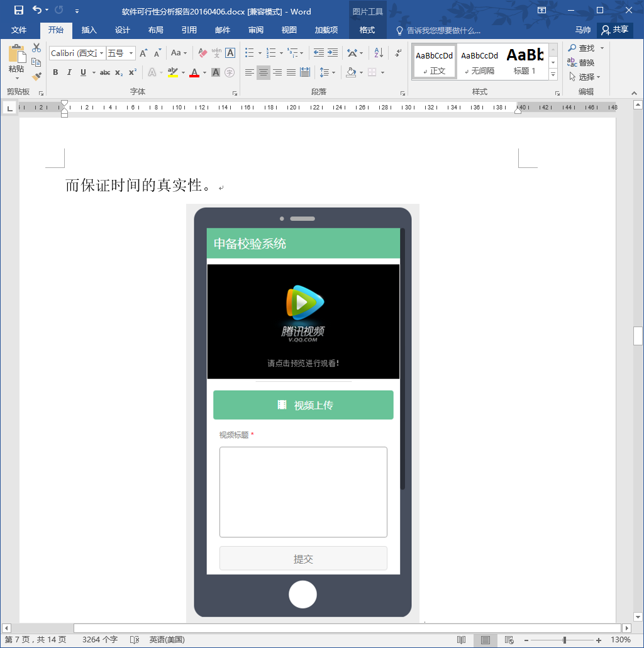Apply the strikethrough abc format
This screenshot has height=648, width=644.
point(105,73)
